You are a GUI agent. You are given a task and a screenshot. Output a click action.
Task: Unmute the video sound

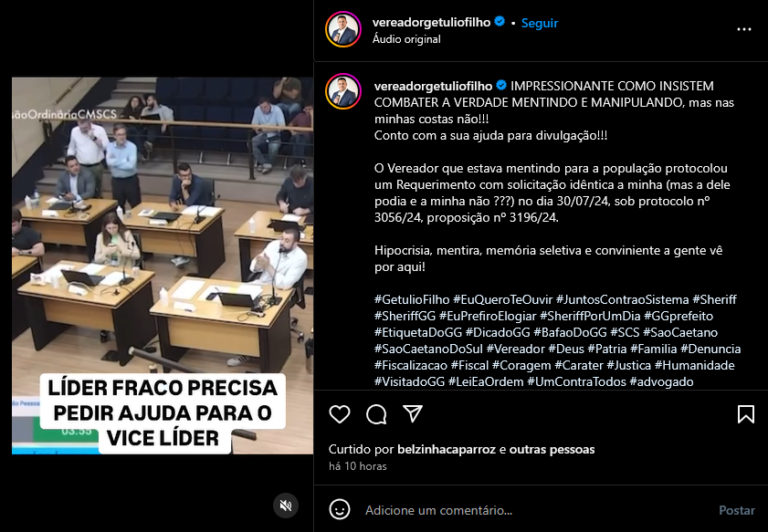point(286,506)
